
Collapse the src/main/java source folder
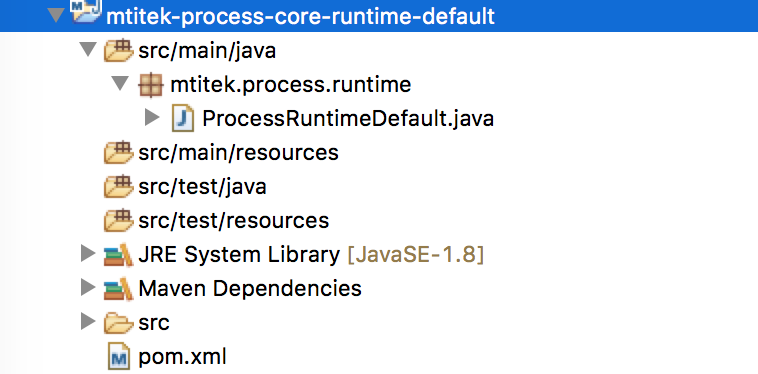[88, 49]
